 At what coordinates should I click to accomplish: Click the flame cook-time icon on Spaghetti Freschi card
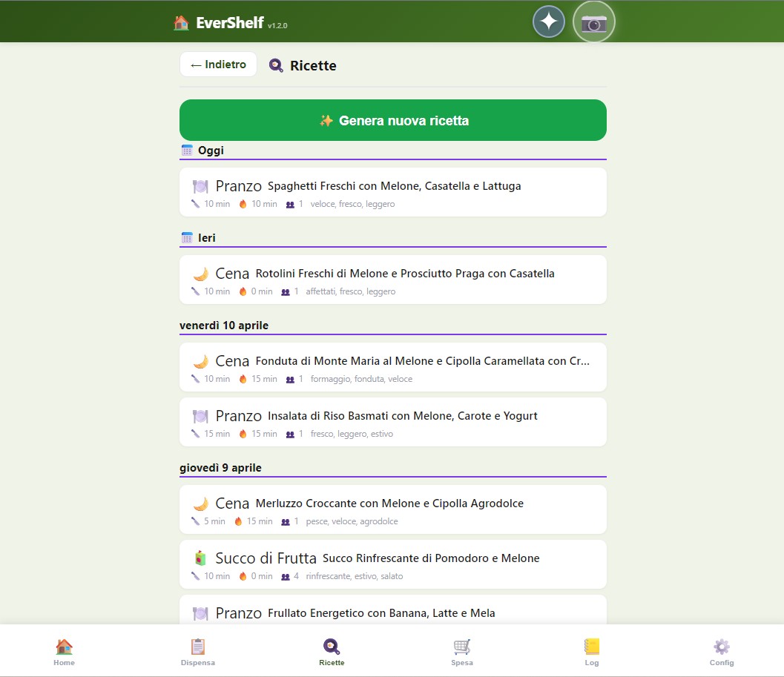[x=243, y=204]
